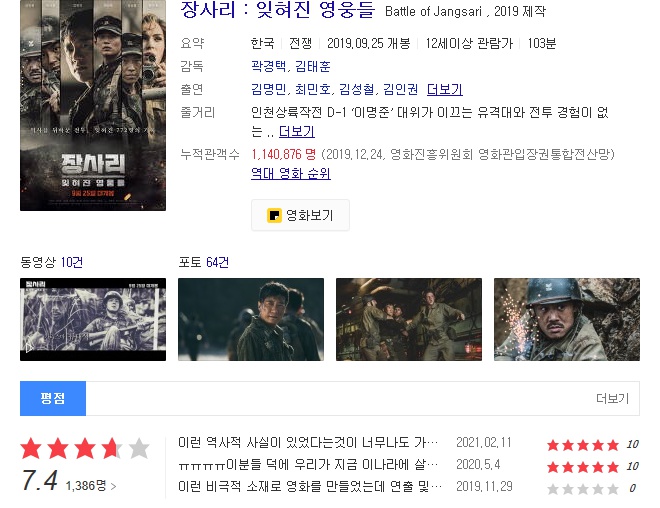The image size is (660, 508).
Task: Open actor 김명민 link
Action: (x=269, y=89)
